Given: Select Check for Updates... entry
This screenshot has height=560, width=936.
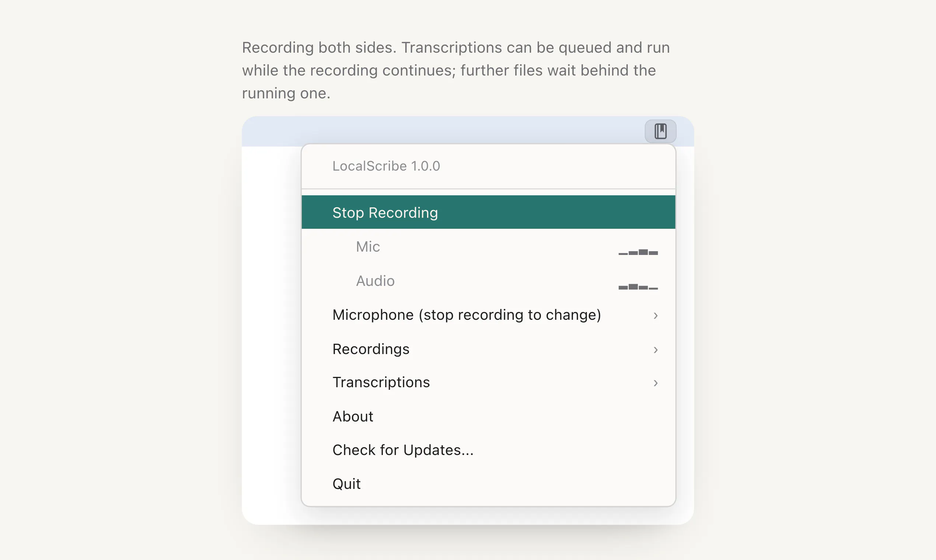Looking at the screenshot, I should pos(488,450).
